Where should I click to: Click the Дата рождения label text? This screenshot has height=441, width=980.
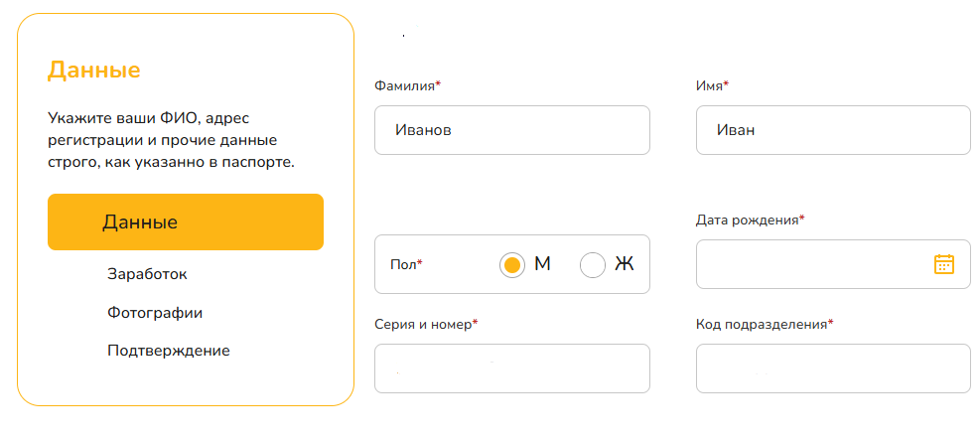748,220
